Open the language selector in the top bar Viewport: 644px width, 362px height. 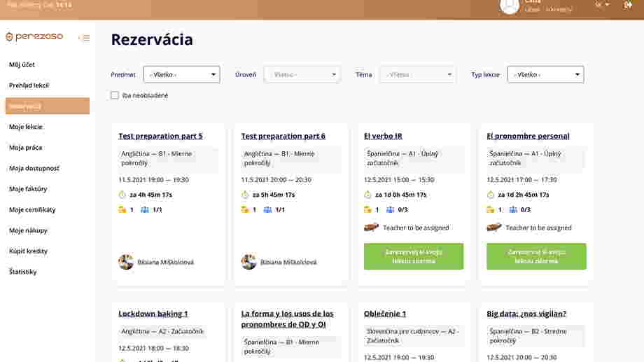pyautogui.click(x=602, y=5)
